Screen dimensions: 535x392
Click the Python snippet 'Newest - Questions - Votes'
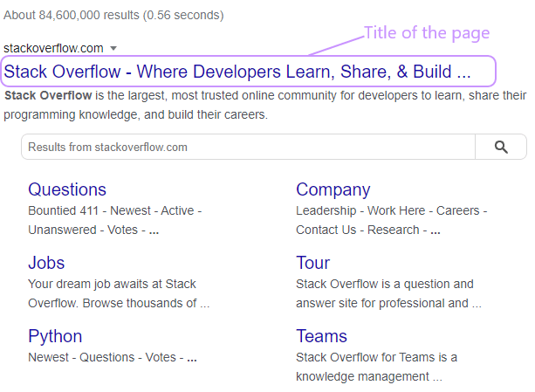(x=112, y=357)
